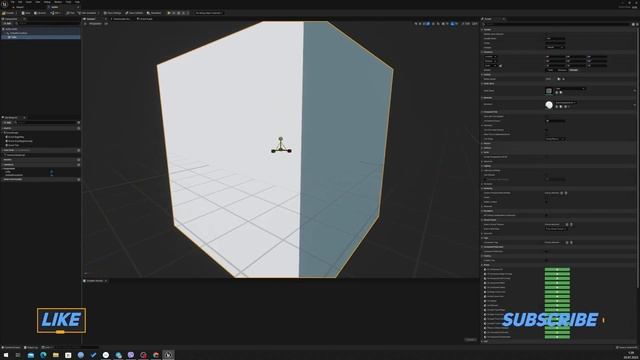This screenshot has width=640, height=360.
Task: Open the debug object selection dropdown
Action: coord(209,13)
